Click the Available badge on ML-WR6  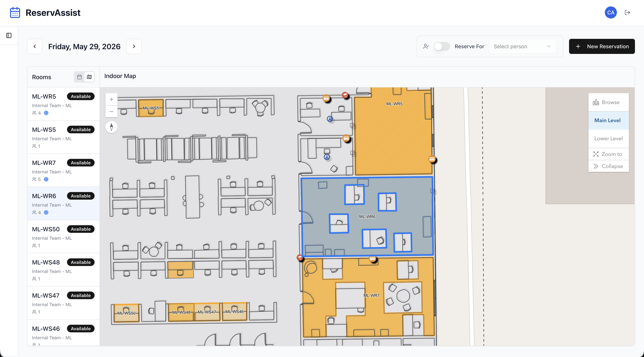coord(81,196)
